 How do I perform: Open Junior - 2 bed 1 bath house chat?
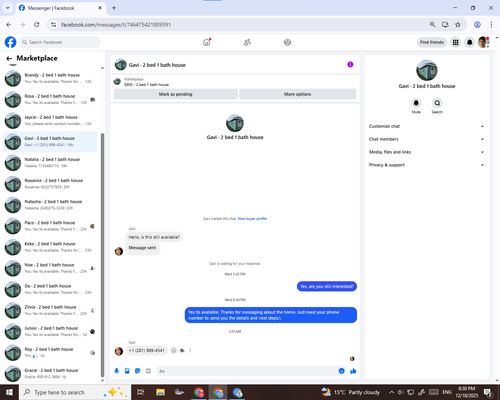[50, 331]
